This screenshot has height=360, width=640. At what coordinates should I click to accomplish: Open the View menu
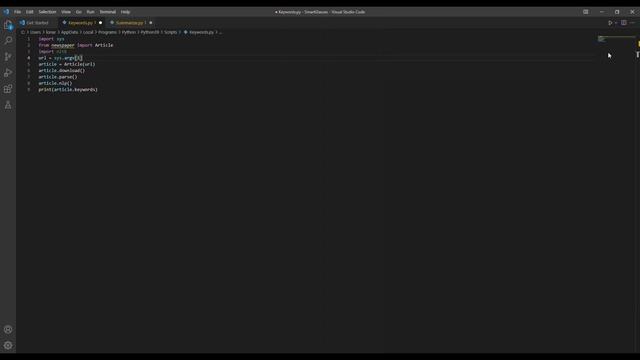[x=66, y=12]
